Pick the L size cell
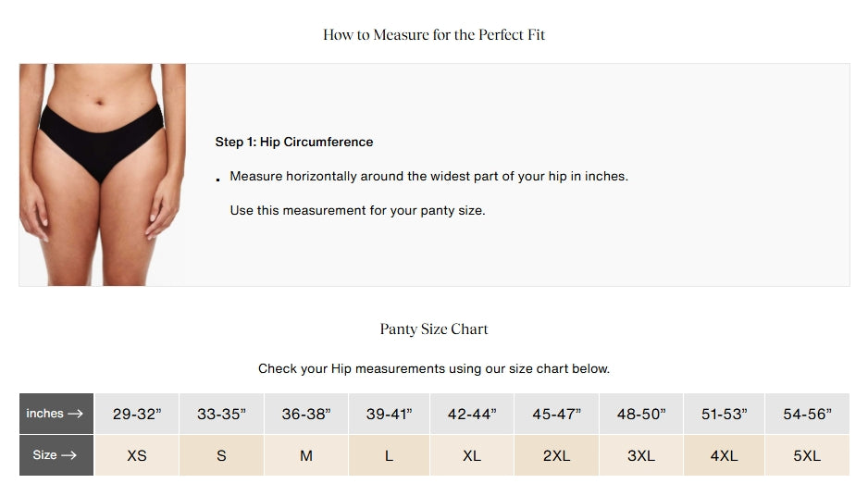Image resolution: width=868 pixels, height=496 pixels. (x=390, y=455)
